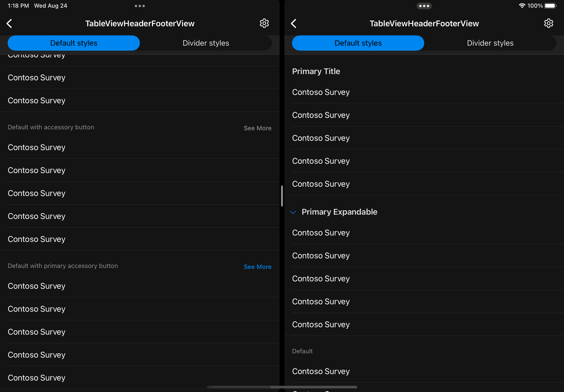Image resolution: width=564 pixels, height=392 pixels.
Task: Tap the multitasking ellipsis above left pane
Action: coord(140,6)
